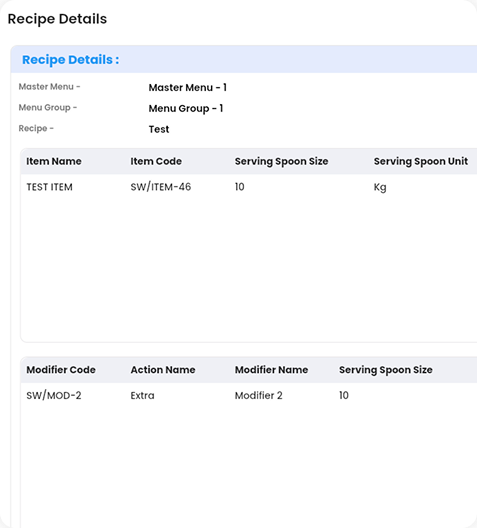Click the 'Extra' action name cell
Image resolution: width=477 pixels, height=528 pixels.
pyautogui.click(x=142, y=395)
